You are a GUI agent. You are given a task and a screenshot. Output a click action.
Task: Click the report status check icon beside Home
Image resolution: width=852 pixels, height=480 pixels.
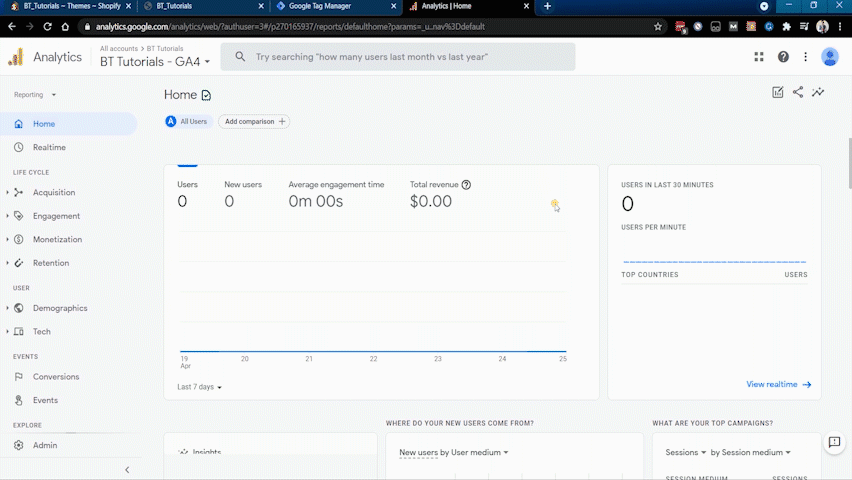pyautogui.click(x=206, y=95)
